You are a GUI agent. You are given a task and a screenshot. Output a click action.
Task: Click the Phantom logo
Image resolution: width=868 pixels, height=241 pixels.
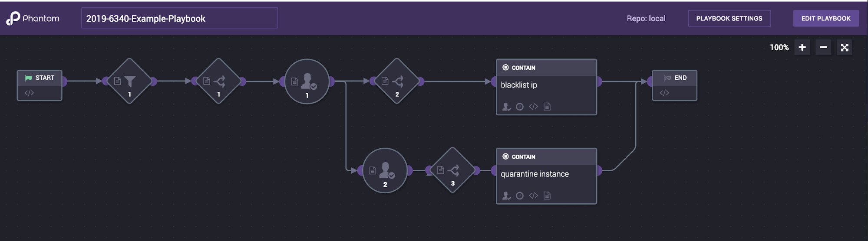click(x=33, y=18)
